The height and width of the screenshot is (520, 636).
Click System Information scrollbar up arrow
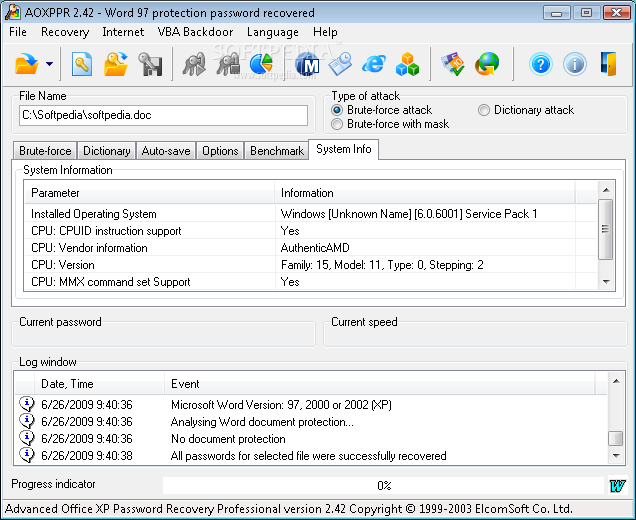pyautogui.click(x=606, y=190)
